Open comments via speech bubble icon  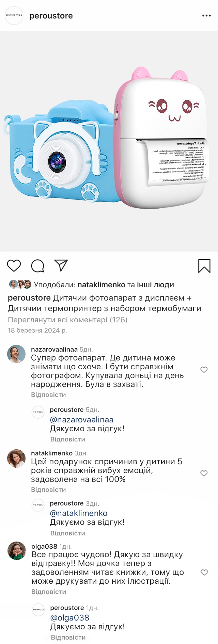tap(37, 266)
